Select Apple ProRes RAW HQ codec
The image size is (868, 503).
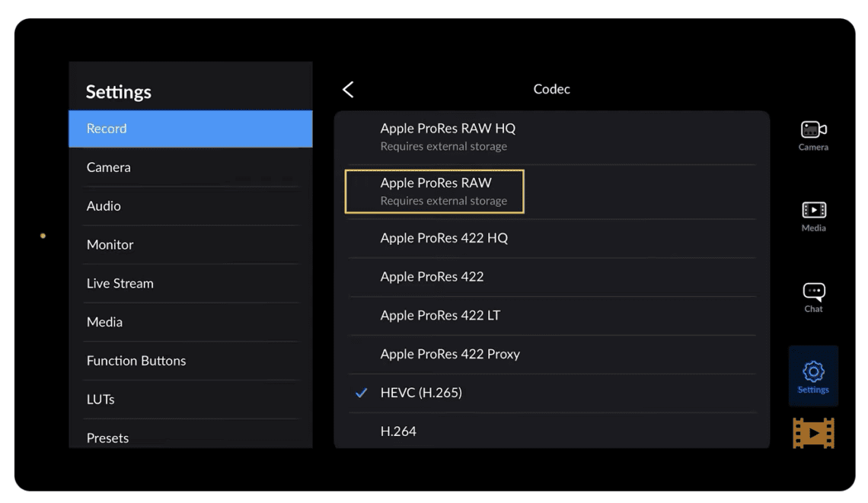(448, 136)
